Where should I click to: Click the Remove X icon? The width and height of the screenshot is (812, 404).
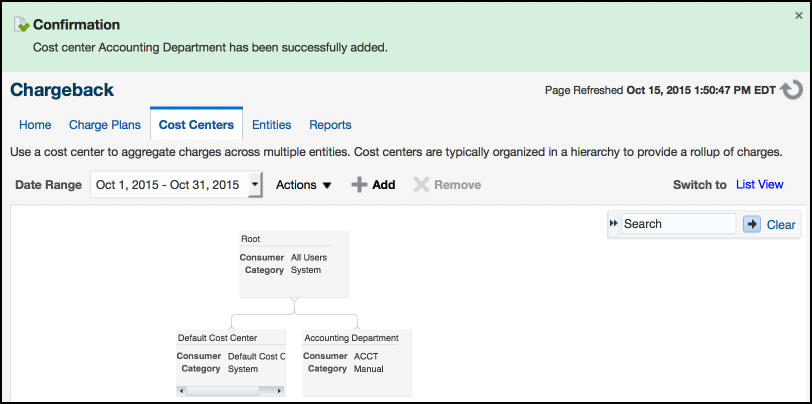tap(421, 185)
